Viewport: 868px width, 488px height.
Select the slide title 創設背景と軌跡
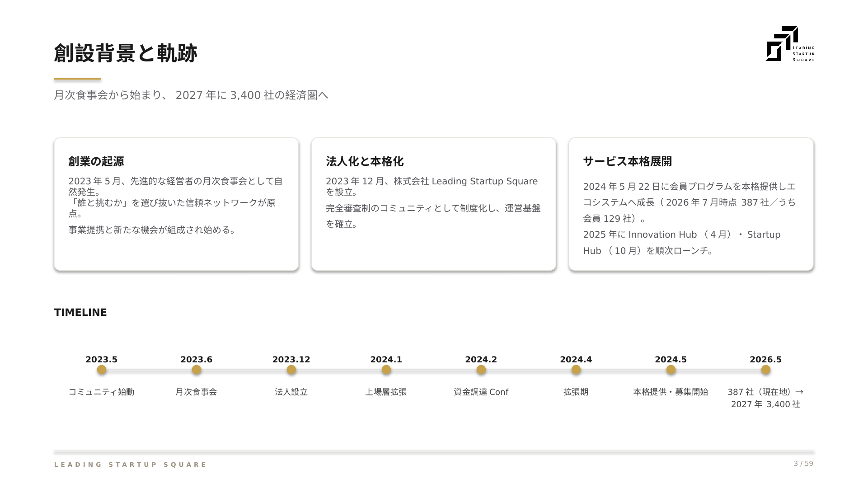click(126, 53)
